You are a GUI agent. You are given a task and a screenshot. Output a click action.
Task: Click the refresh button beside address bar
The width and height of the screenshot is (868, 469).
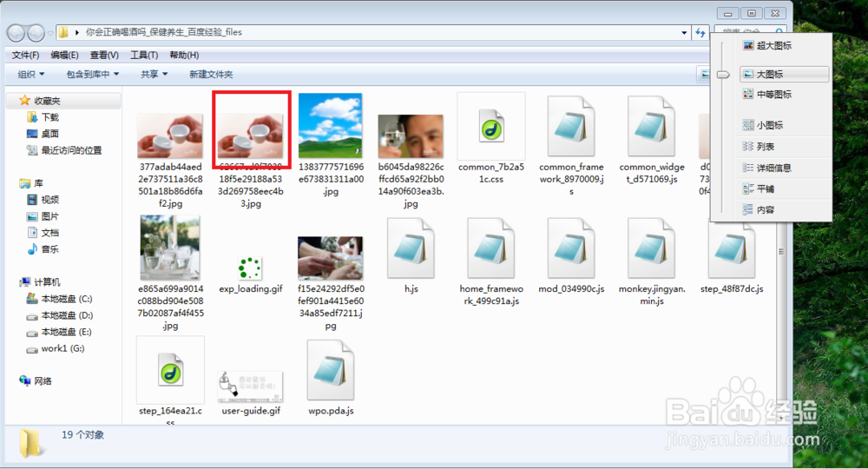(700, 33)
